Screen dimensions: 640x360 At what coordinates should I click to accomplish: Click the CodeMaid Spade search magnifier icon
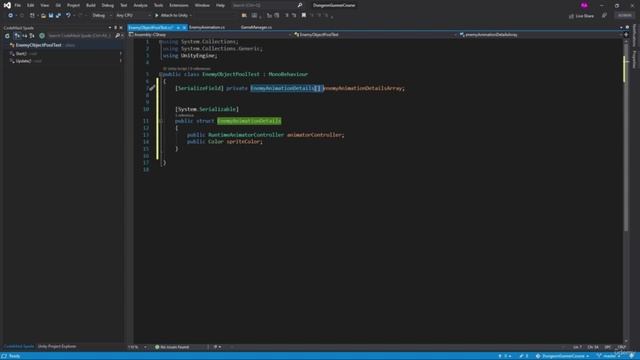pyautogui.click(x=118, y=36)
